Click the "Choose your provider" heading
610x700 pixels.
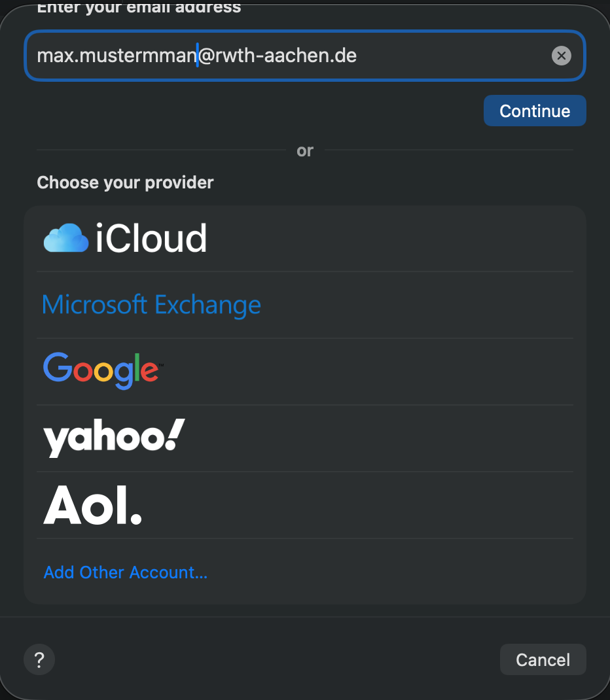125,182
